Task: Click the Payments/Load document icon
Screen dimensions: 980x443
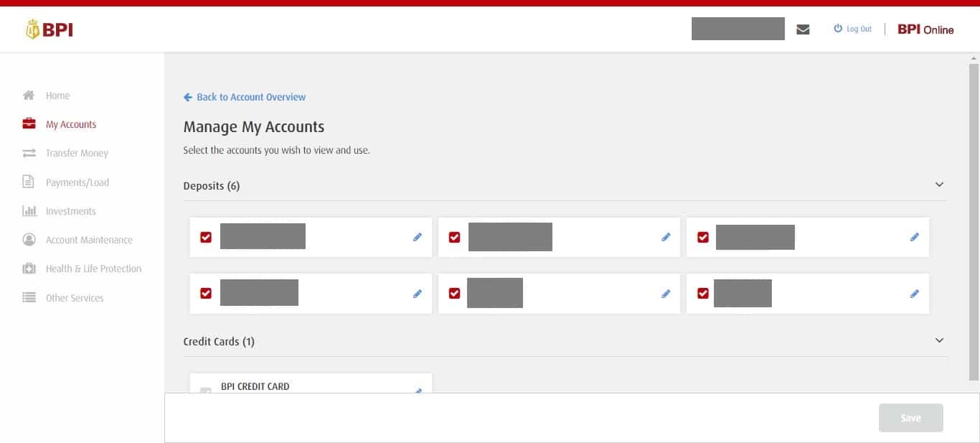Action: click(x=29, y=182)
